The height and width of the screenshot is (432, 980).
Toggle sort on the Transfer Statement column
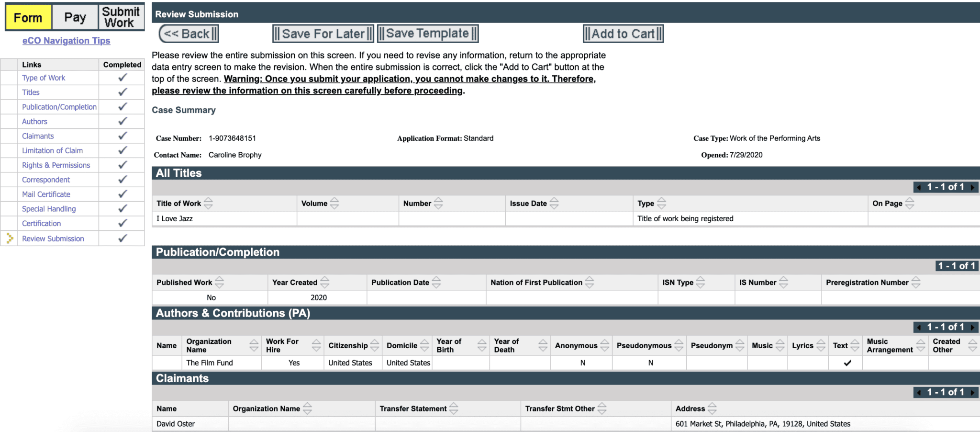pyautogui.click(x=456, y=408)
